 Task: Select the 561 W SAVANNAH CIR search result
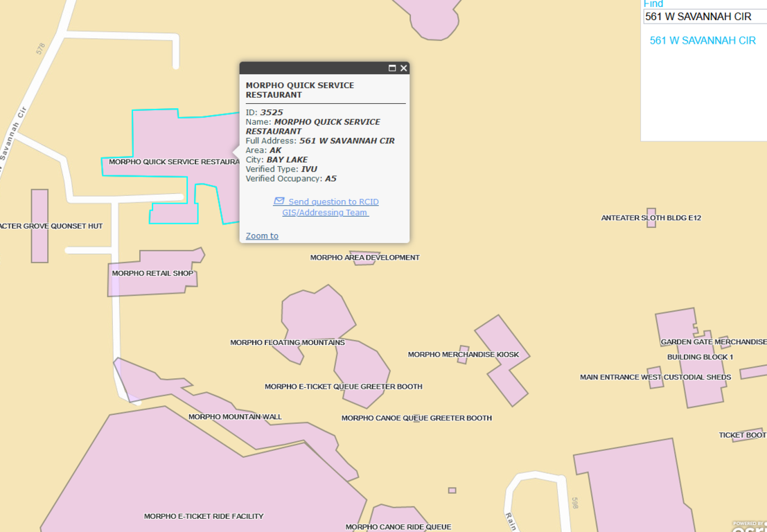(x=703, y=41)
